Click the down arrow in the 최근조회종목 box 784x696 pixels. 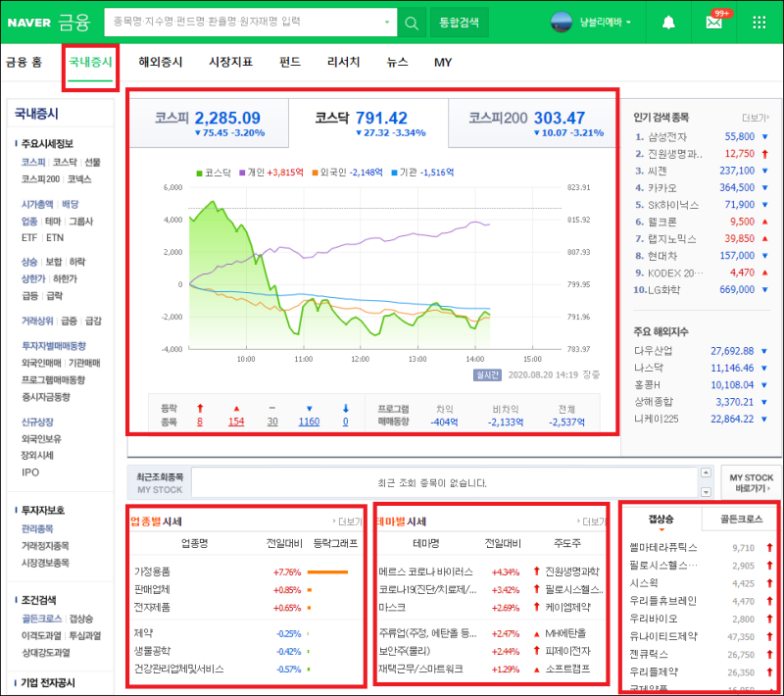(x=706, y=492)
